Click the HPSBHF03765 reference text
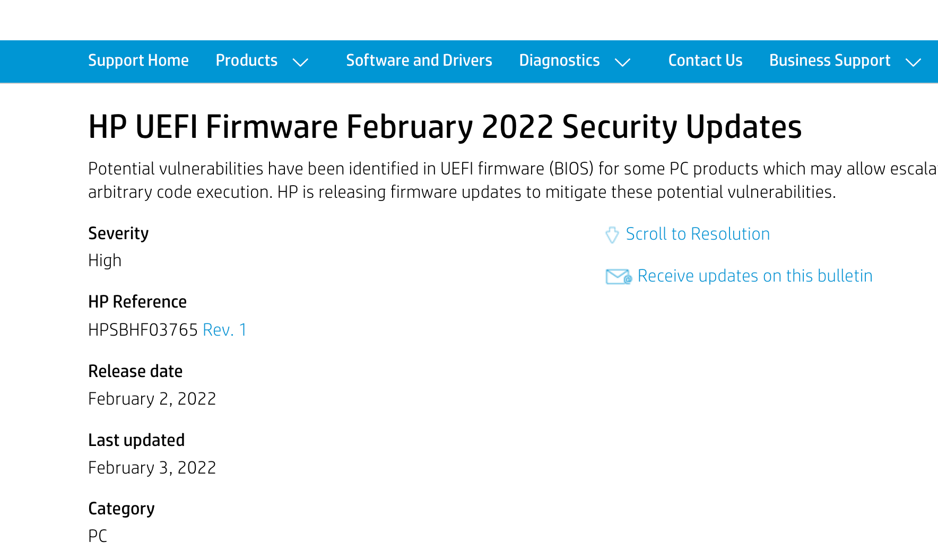The width and height of the screenshot is (938, 560). click(143, 330)
